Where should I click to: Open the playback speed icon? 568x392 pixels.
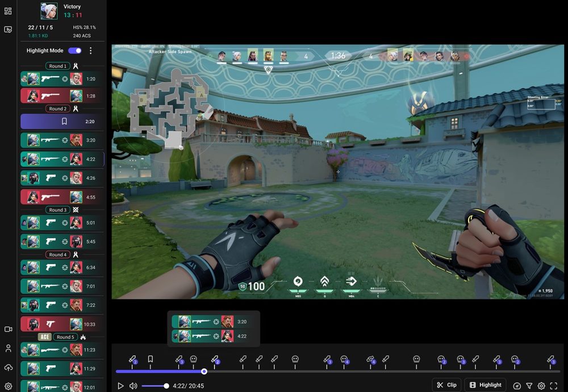(x=517, y=386)
